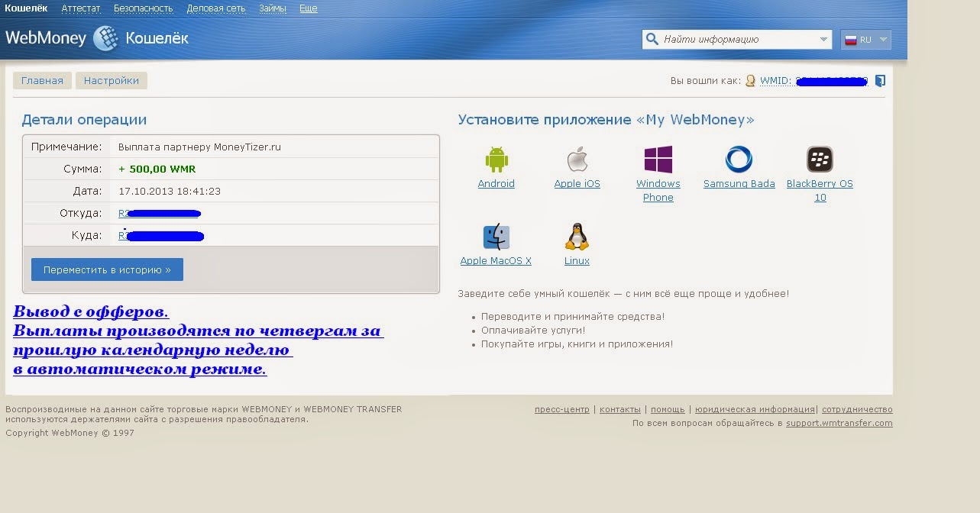
Task: Open the Еще menu item
Action: (309, 8)
